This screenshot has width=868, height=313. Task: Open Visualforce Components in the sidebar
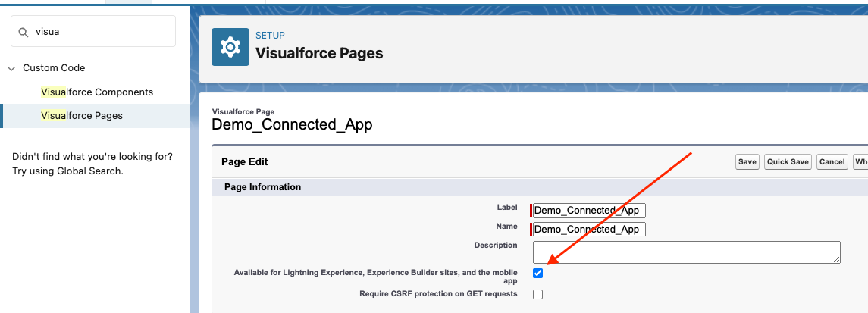tap(97, 92)
